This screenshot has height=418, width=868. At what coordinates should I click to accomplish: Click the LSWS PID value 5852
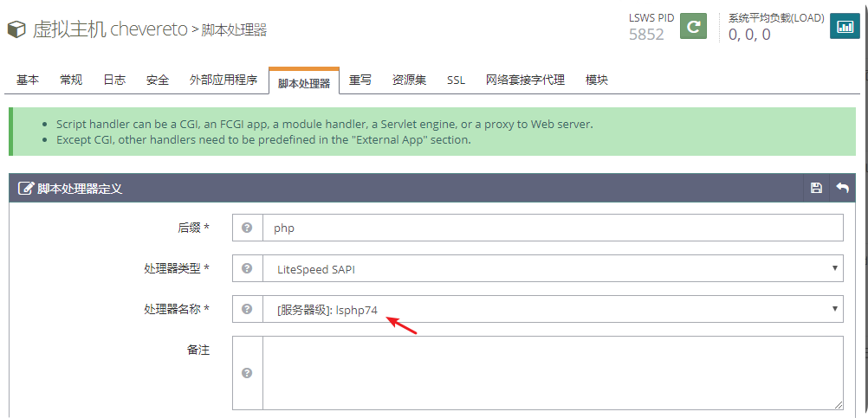[x=646, y=35]
